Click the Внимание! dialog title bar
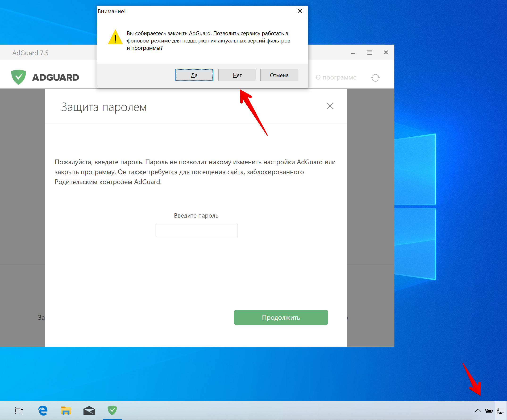This screenshot has height=420, width=507. [x=169, y=11]
